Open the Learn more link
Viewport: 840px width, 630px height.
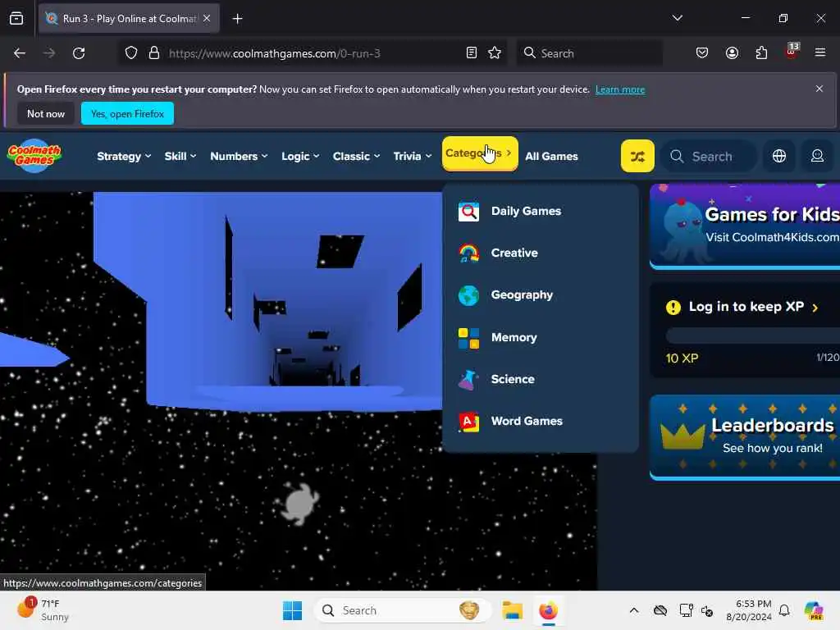(x=620, y=89)
